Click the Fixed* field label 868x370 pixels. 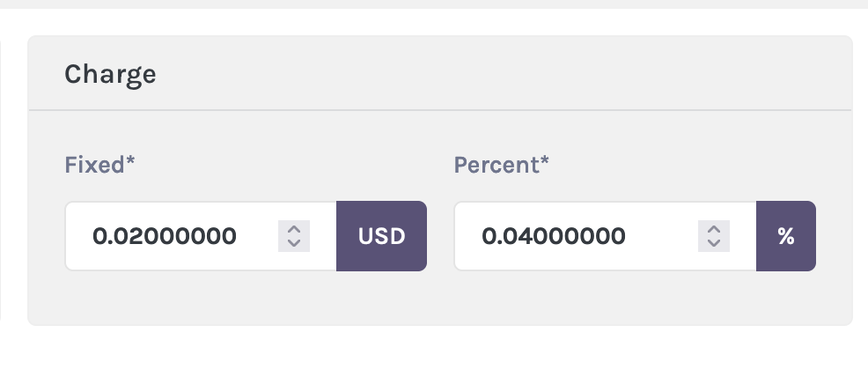tap(94, 165)
